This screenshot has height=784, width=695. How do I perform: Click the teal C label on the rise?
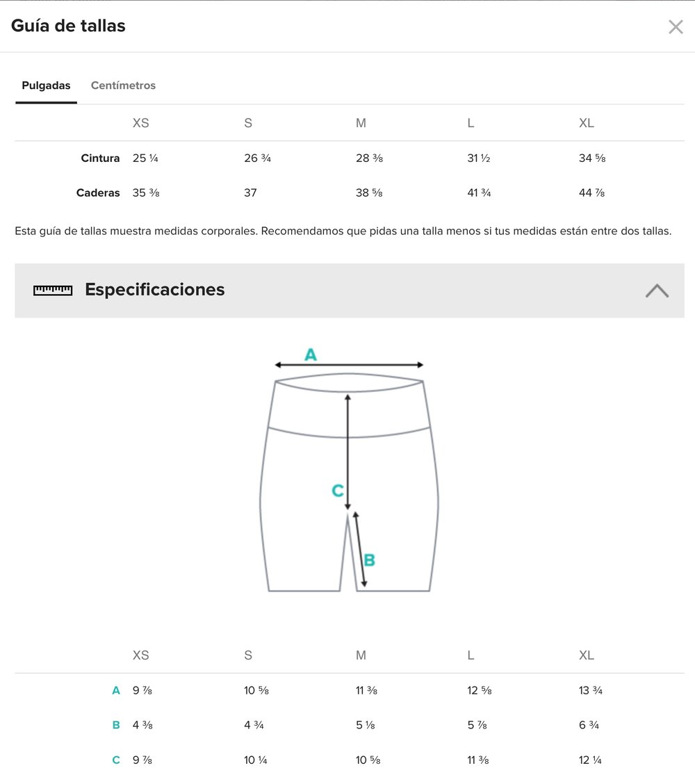(338, 491)
